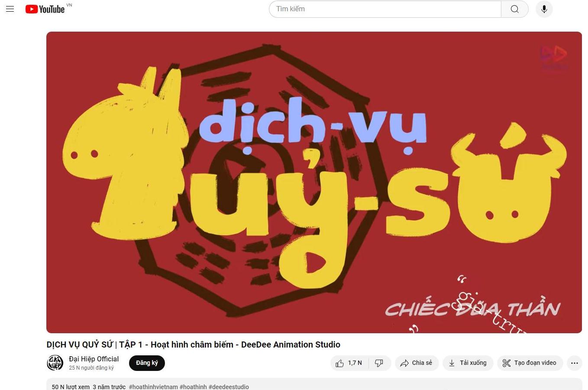Screen dimensions: 588x390
Task: Expand the video description box
Action: click(314, 384)
